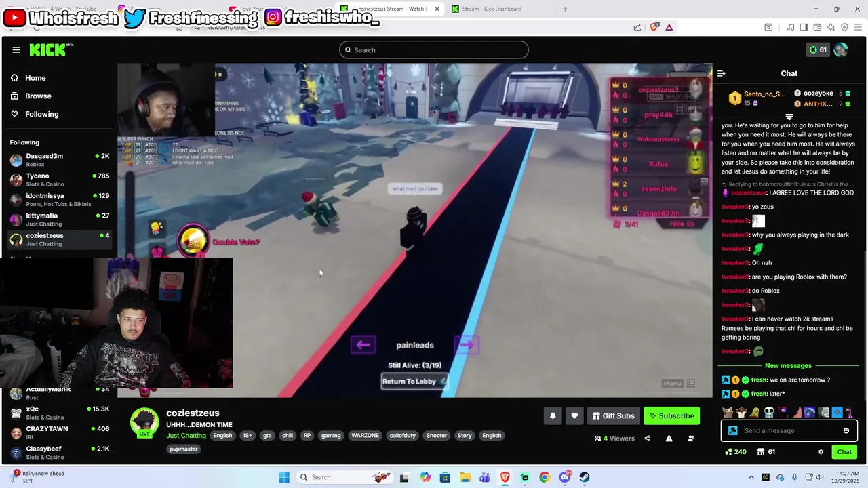Send message with Chat button
Image resolution: width=868 pixels, height=488 pixels.
pos(844,452)
